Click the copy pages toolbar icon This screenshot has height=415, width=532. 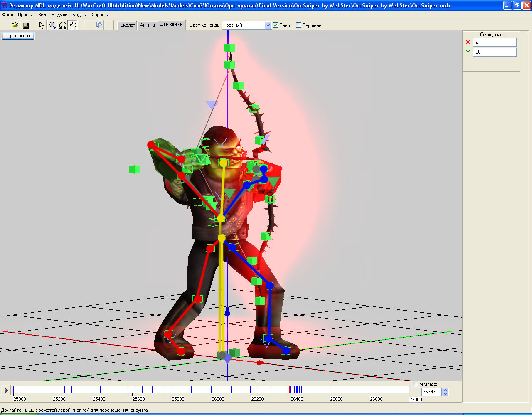click(x=99, y=25)
